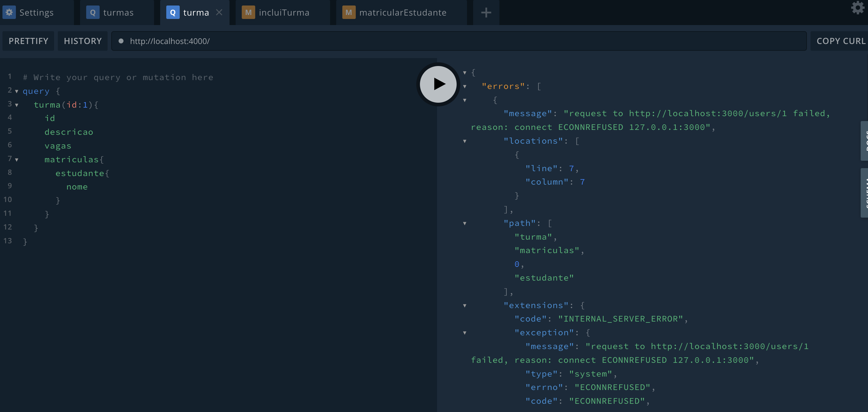Screen dimensions: 868x412
Task: Click the "id" field on line 4
Action: (50, 118)
